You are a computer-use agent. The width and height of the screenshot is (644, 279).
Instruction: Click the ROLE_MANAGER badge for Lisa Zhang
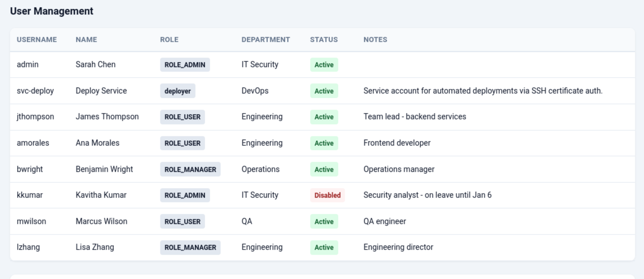point(190,247)
